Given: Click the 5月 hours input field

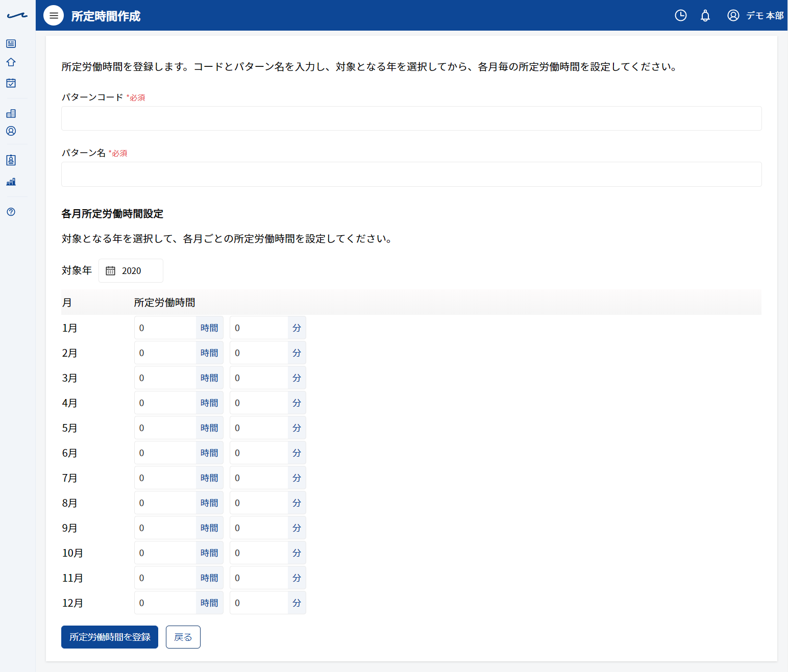Looking at the screenshot, I should click(x=165, y=428).
